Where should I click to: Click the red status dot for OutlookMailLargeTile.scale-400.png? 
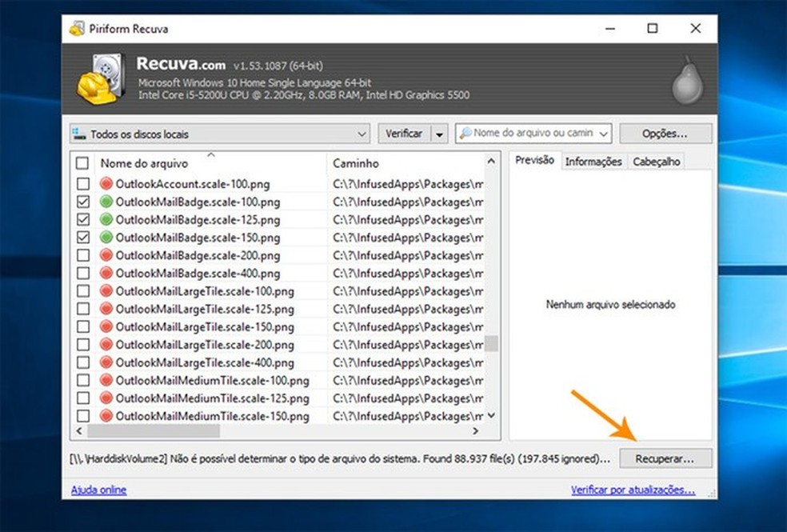point(106,362)
